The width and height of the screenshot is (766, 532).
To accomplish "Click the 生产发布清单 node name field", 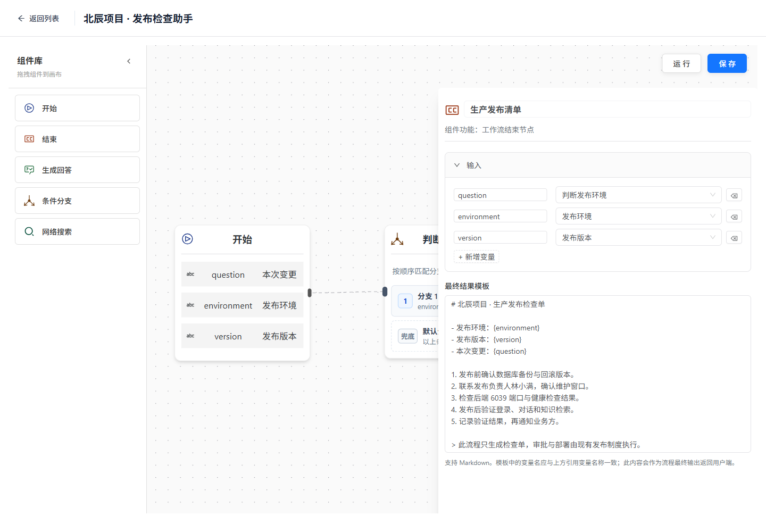I will (607, 110).
